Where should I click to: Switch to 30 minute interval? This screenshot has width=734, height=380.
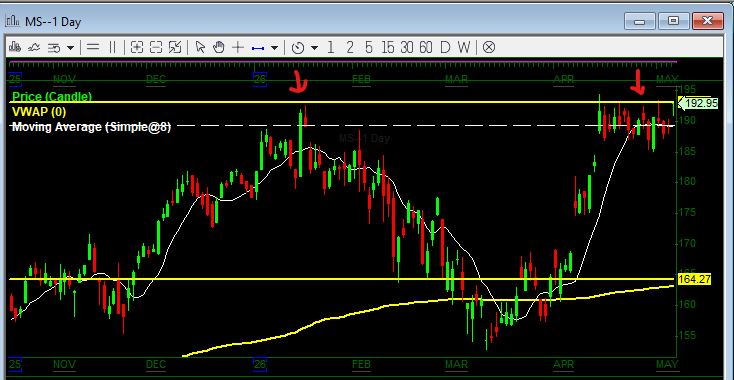point(406,47)
